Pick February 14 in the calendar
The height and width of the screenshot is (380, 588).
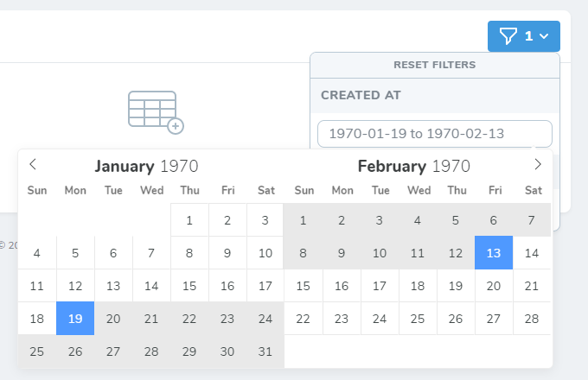click(x=532, y=253)
